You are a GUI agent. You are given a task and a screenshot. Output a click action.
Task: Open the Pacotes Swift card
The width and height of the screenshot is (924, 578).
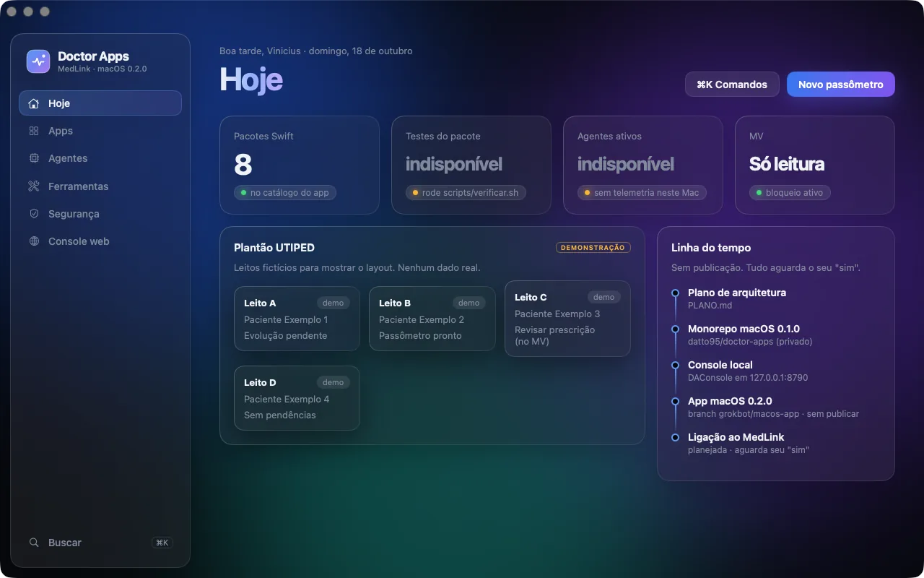(x=300, y=165)
